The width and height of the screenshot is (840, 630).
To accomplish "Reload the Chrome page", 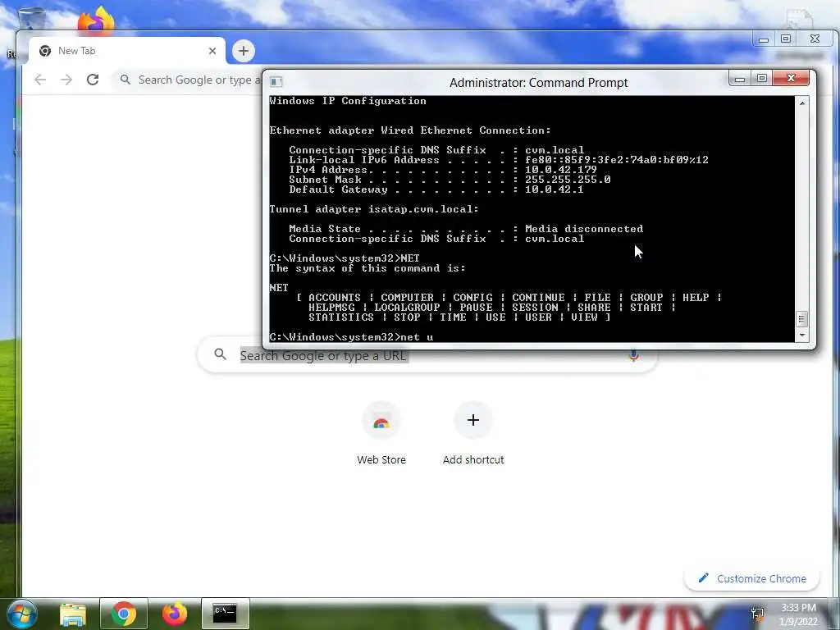I will point(93,80).
